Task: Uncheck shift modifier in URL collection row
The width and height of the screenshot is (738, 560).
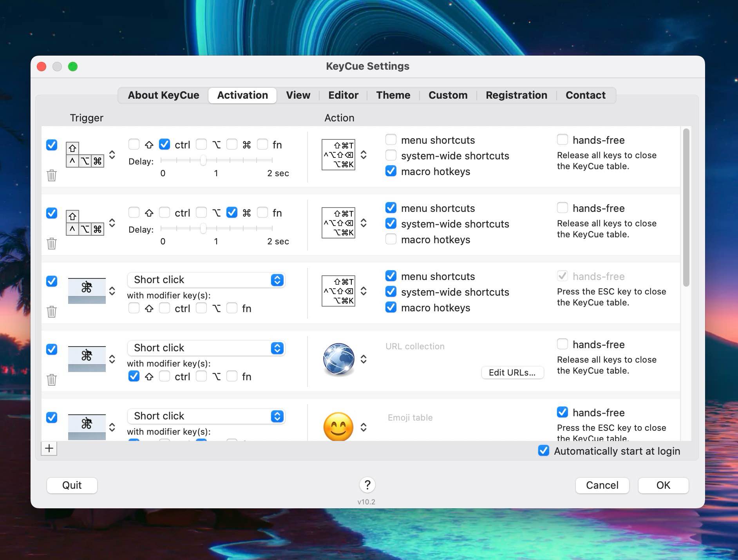Action: pyautogui.click(x=134, y=376)
